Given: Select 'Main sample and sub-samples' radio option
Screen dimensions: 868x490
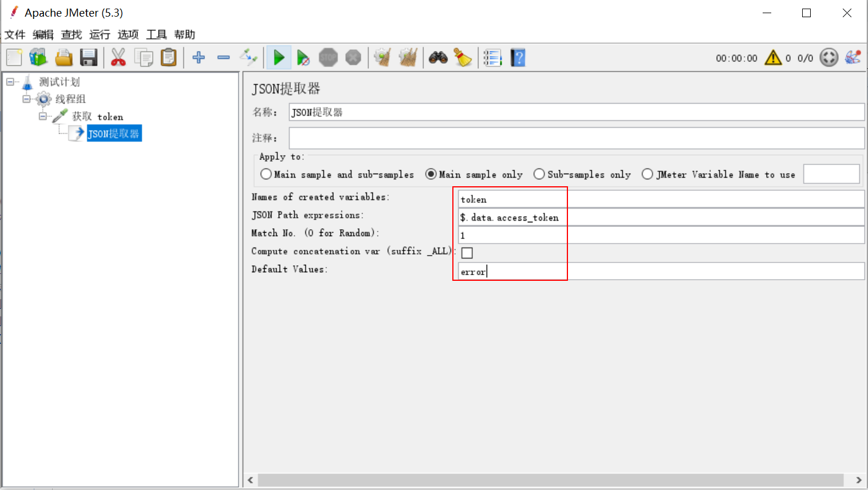Looking at the screenshot, I should [x=266, y=174].
